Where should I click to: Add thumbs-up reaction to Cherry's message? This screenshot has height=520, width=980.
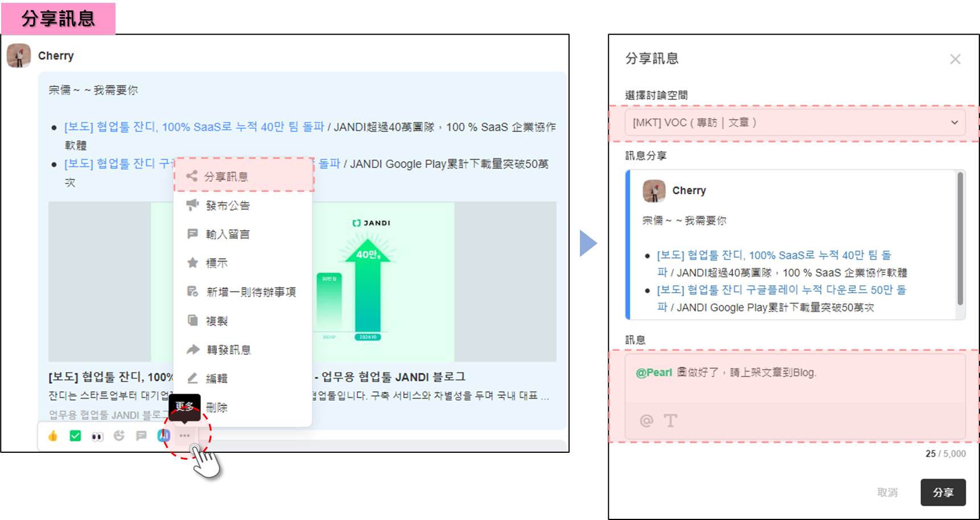pos(53,436)
